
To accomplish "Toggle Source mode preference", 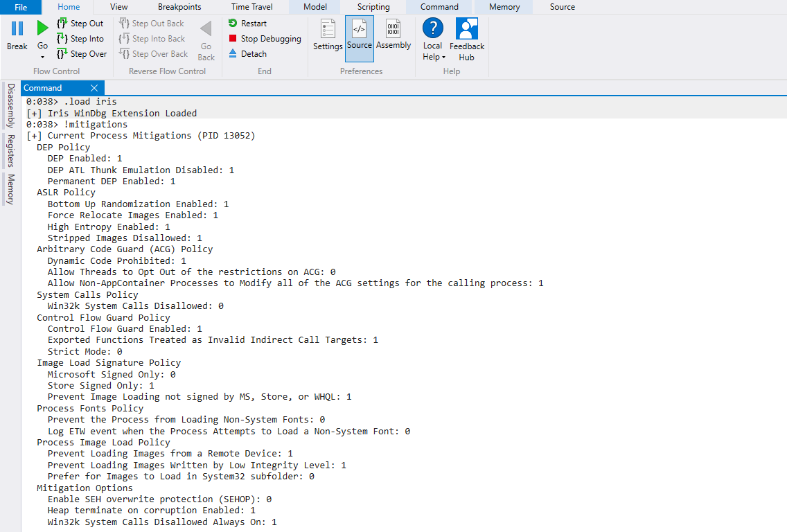I will (x=360, y=38).
